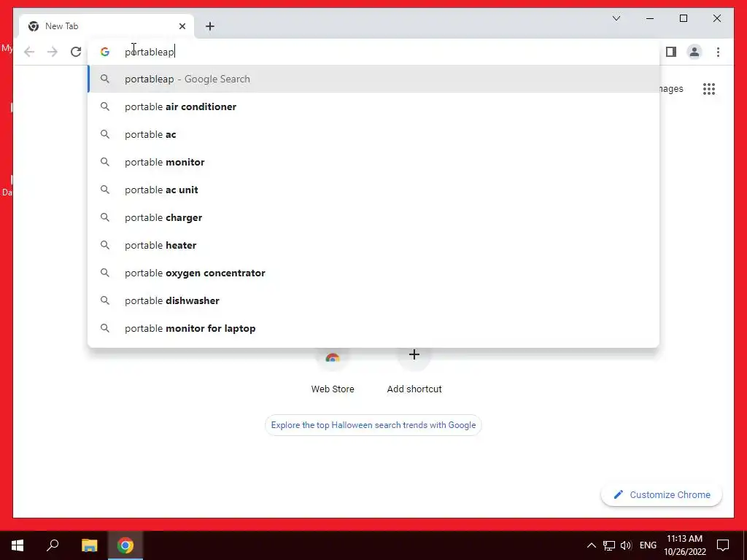Minimize the Chrome window
This screenshot has height=560, width=747.
650,18
